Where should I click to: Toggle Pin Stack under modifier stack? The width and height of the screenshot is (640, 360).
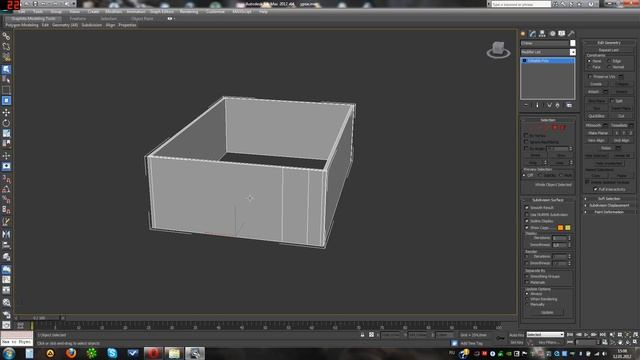tap(526, 105)
